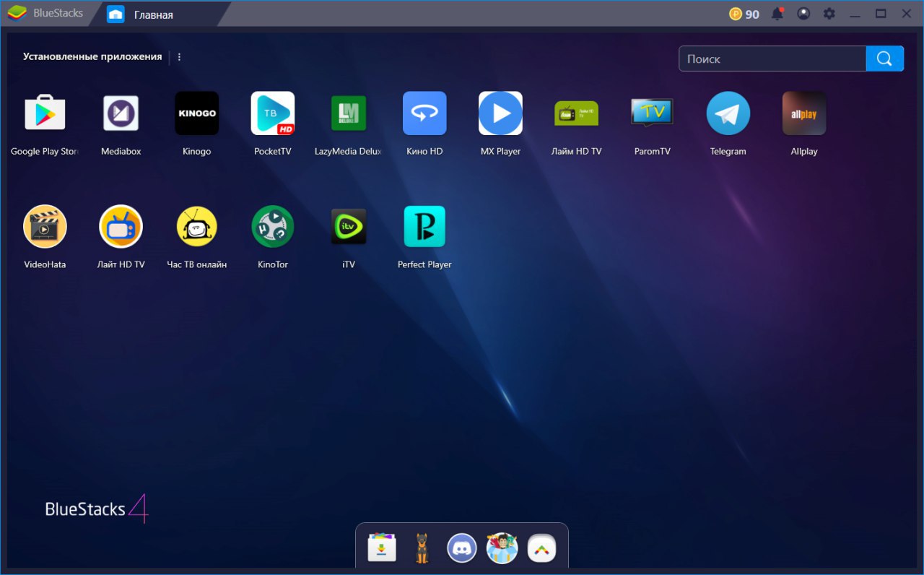Open BlueStacks settings gear
Image resolution: width=924 pixels, height=575 pixels.
click(829, 14)
